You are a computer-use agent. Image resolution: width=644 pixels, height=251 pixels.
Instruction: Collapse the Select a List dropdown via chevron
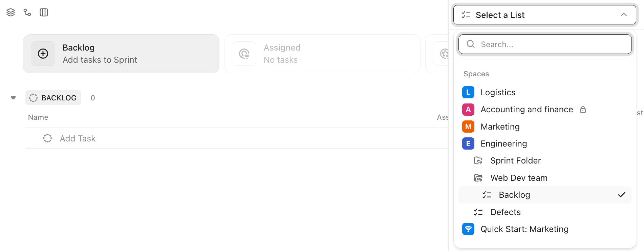(x=624, y=15)
